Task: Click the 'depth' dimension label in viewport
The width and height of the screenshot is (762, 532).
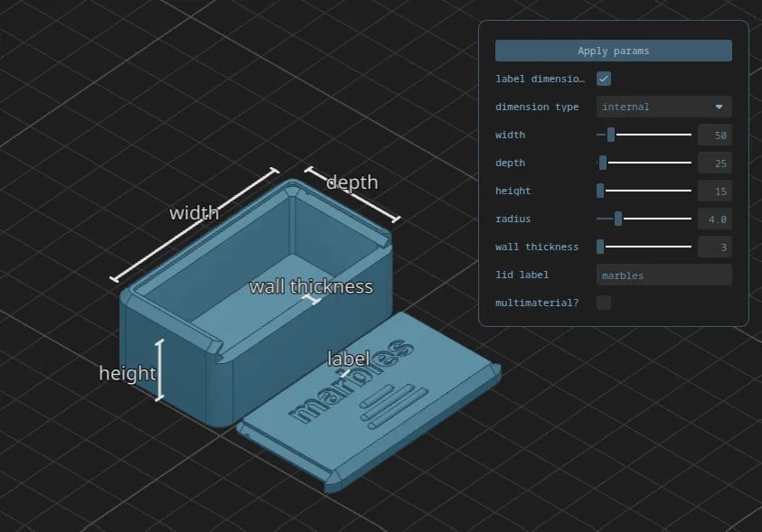Action: pos(352,182)
